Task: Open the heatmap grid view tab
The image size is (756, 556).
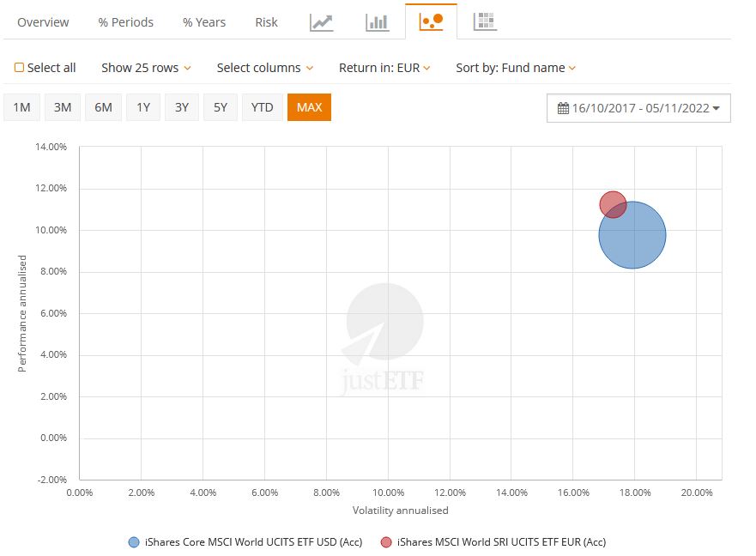Action: coord(485,21)
